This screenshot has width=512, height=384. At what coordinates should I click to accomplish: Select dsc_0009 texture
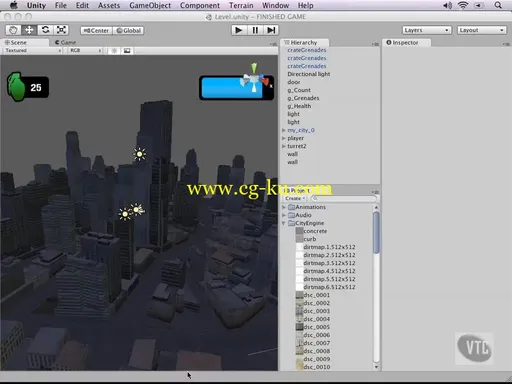pyautogui.click(x=316, y=359)
